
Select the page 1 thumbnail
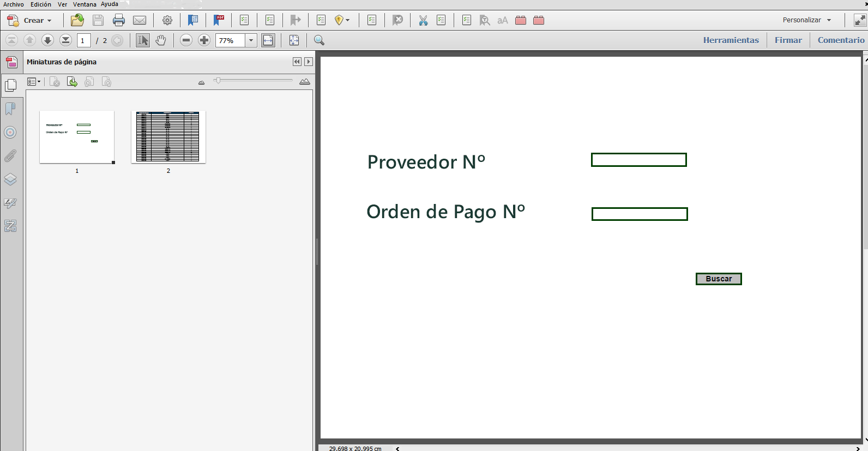pos(77,137)
